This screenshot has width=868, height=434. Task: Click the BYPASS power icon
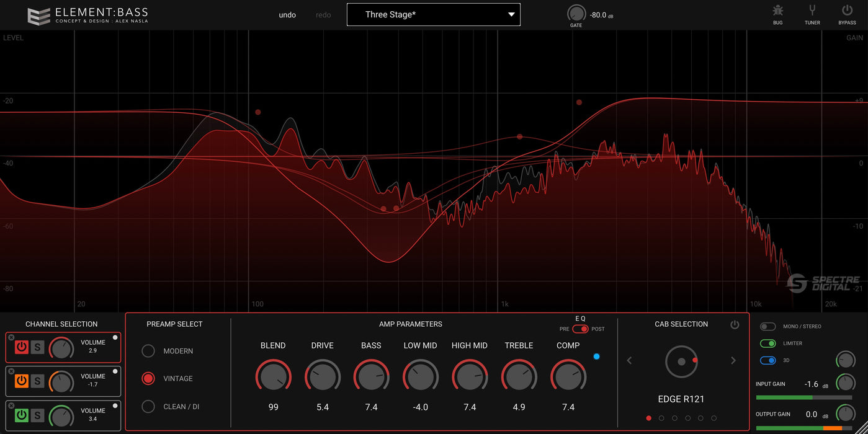[846, 14]
